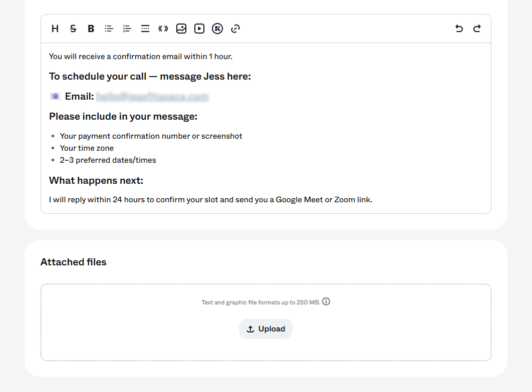Click the blurred email address text
This screenshot has height=392, width=532.
pos(152,97)
